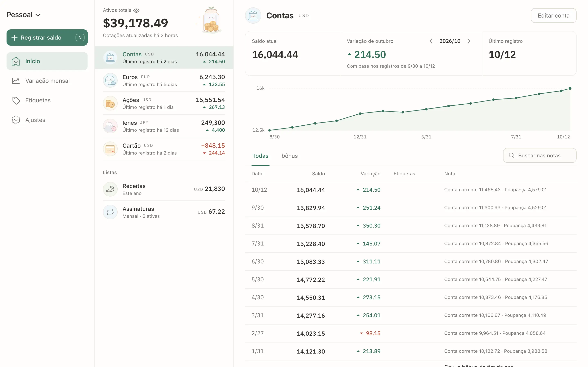Click the Buscar nas notas search field
This screenshot has width=588, height=367.
pos(540,156)
